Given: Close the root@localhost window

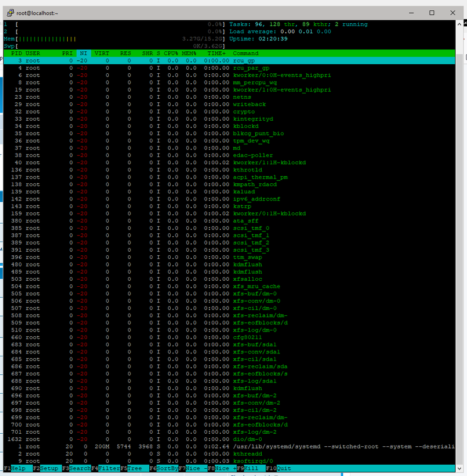Looking at the screenshot, I should 453,12.
